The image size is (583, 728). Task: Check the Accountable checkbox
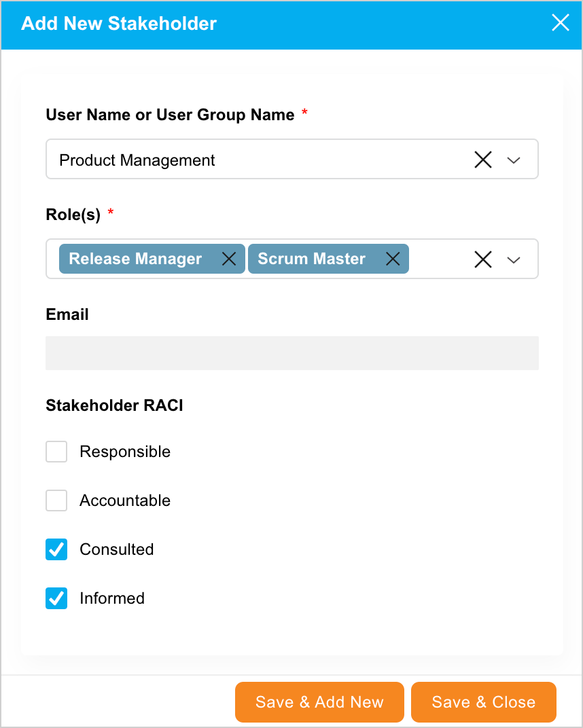56,500
